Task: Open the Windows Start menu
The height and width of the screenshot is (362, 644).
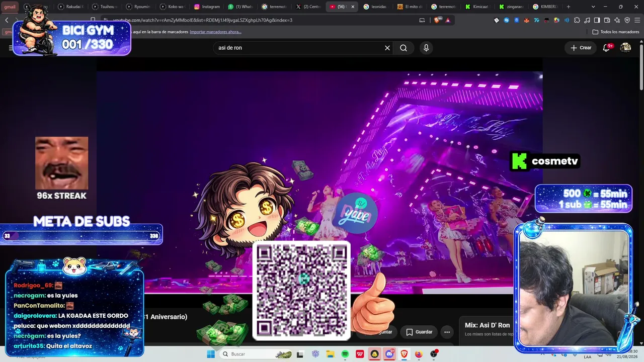Action: (211, 354)
